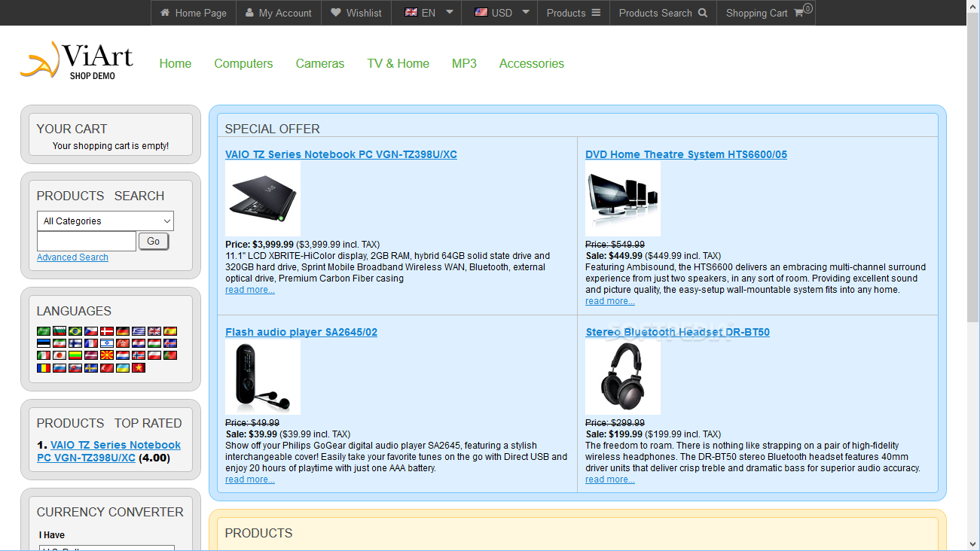The width and height of the screenshot is (980, 551).
Task: Switch to the Japanese flag language
Action: click(x=60, y=355)
